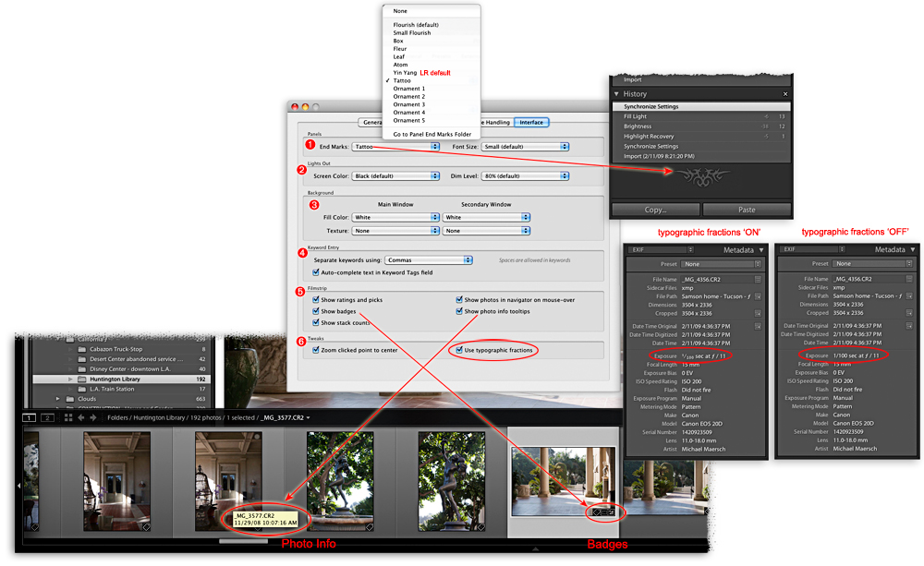Close the History panel with its X icon
The width and height of the screenshot is (924, 566).
click(785, 93)
